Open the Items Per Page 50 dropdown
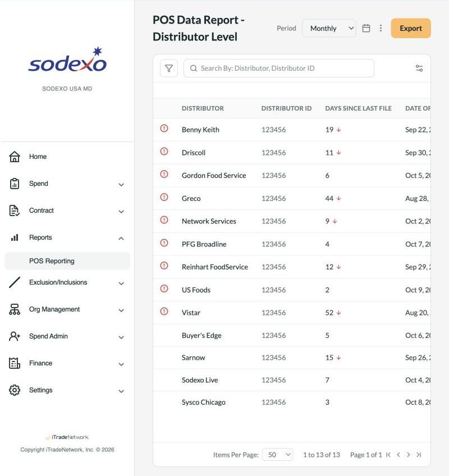449x476 pixels. click(277, 455)
